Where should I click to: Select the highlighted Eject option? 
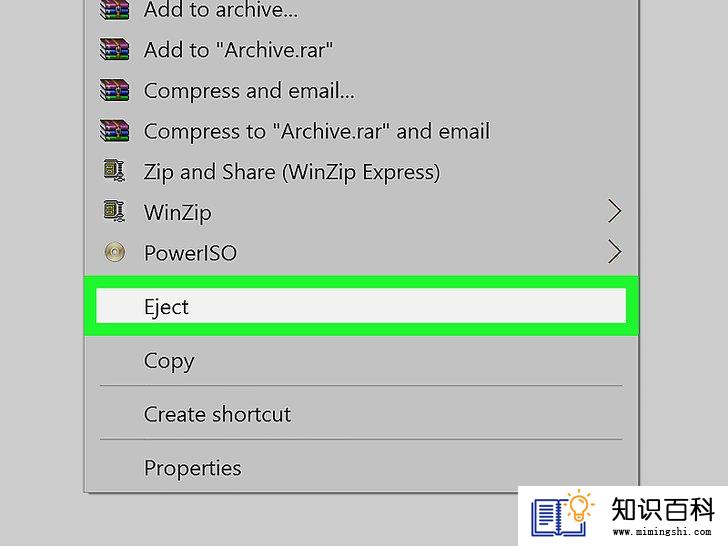pyautogui.click(x=361, y=306)
